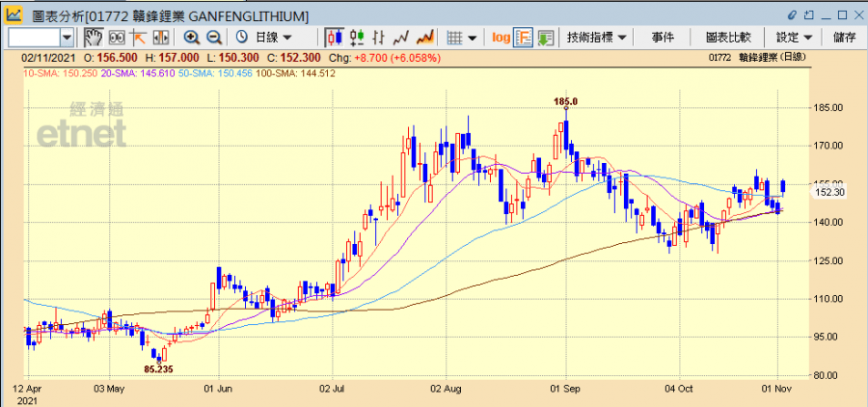Switch to OHLC bar chart type
This screenshot has width=868, height=407.
click(380, 37)
